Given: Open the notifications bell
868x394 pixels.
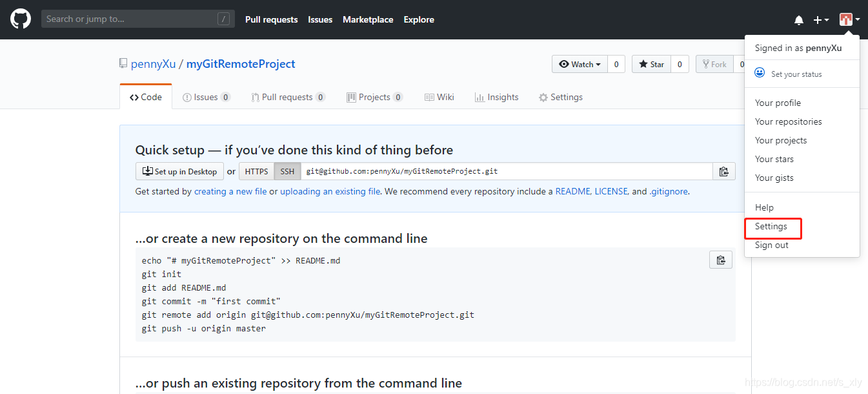Looking at the screenshot, I should click(x=799, y=20).
